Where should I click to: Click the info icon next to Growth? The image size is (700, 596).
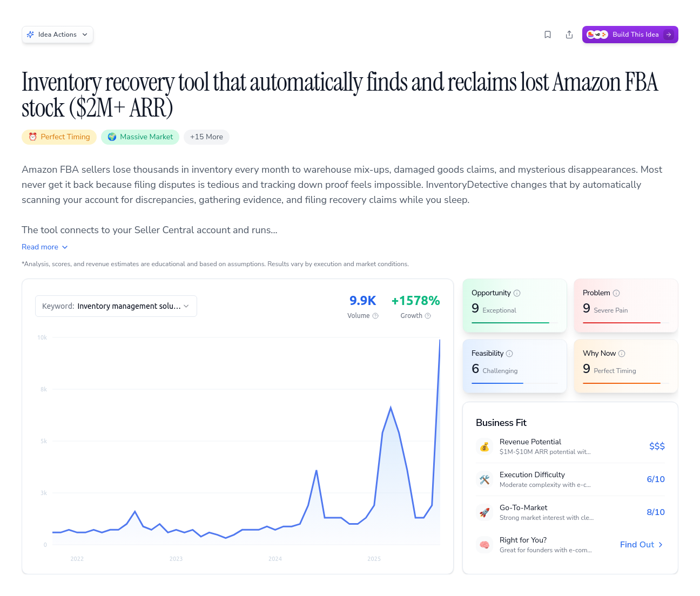tap(428, 316)
